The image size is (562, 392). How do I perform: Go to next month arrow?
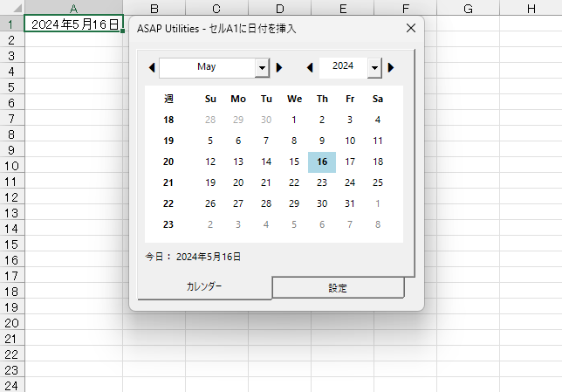[x=279, y=67]
